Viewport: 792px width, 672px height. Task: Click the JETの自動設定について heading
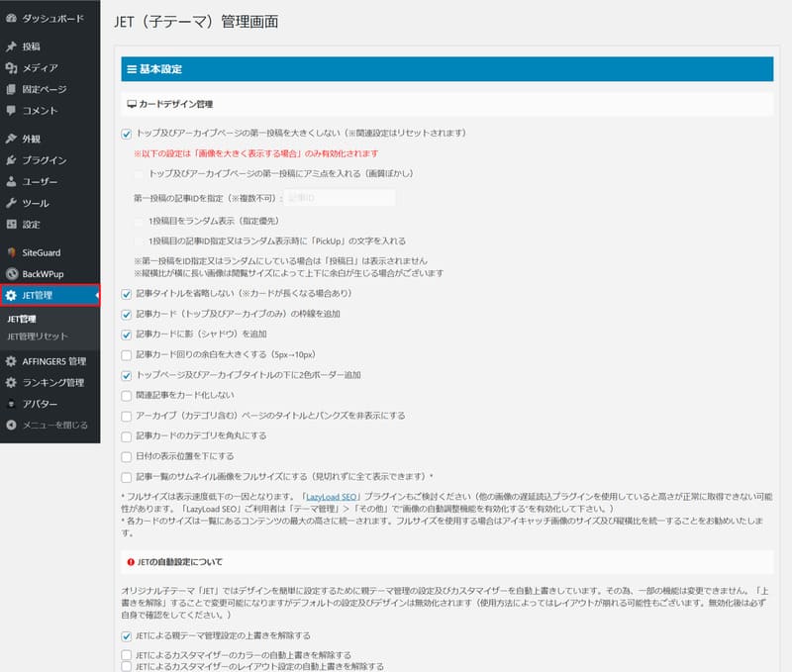coord(447,562)
